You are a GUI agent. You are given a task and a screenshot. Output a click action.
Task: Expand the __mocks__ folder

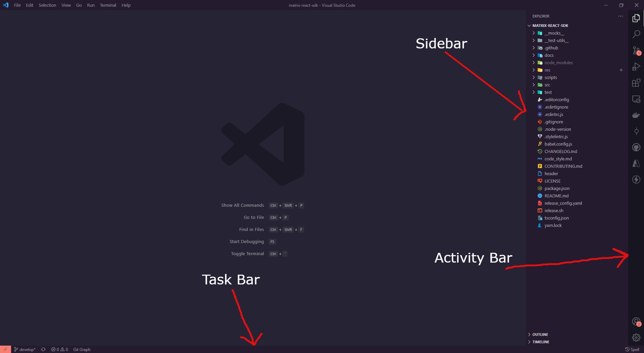(577, 33)
